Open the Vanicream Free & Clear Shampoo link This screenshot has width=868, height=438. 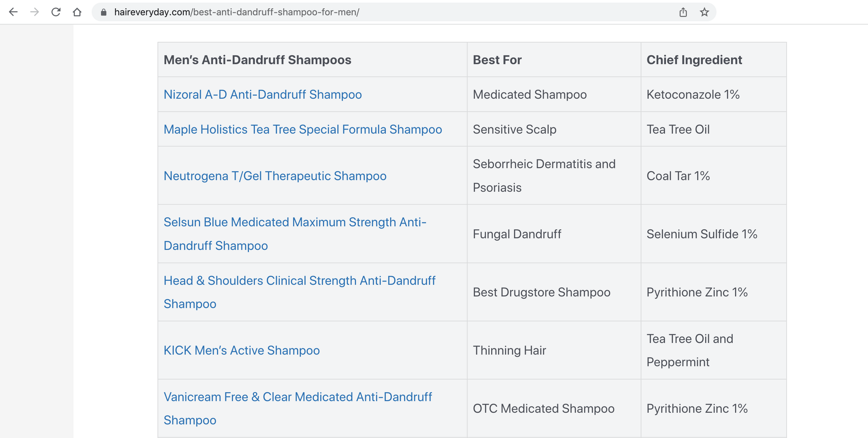click(x=298, y=408)
